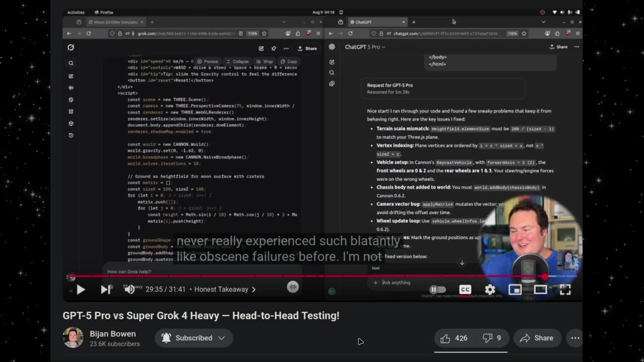The height and width of the screenshot is (362, 644).
Task: Bookmark the ChatGPT page with star icon
Action: point(524,34)
